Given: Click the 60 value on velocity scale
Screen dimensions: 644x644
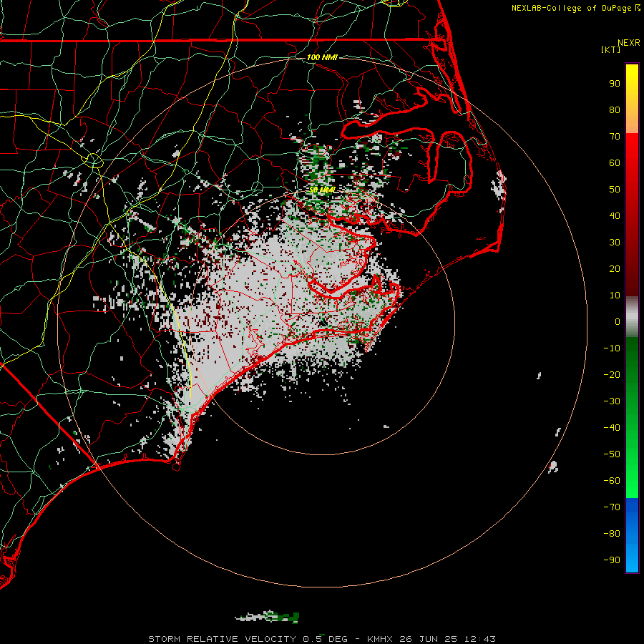Looking at the screenshot, I should pos(615,163).
